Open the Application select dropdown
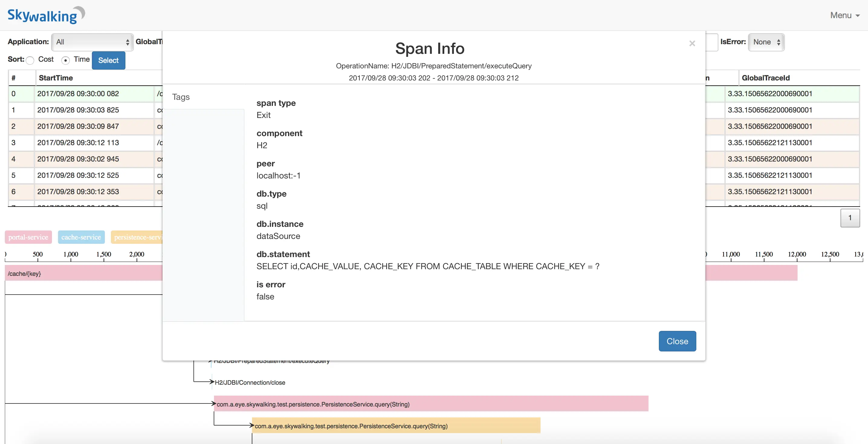The image size is (868, 444). pyautogui.click(x=92, y=42)
